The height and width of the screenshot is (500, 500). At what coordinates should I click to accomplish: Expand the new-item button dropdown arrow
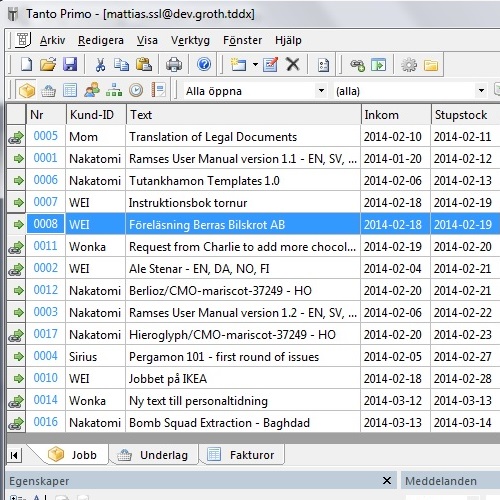pos(255,64)
